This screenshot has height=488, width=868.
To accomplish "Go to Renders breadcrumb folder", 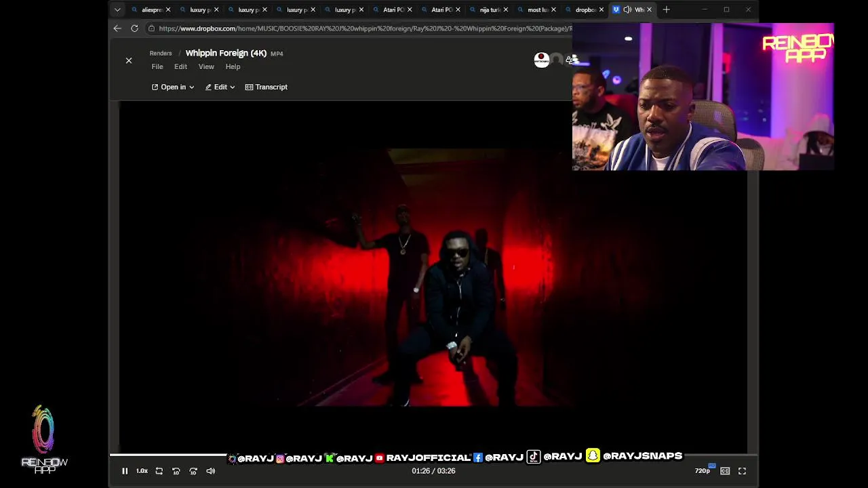I will click(161, 53).
